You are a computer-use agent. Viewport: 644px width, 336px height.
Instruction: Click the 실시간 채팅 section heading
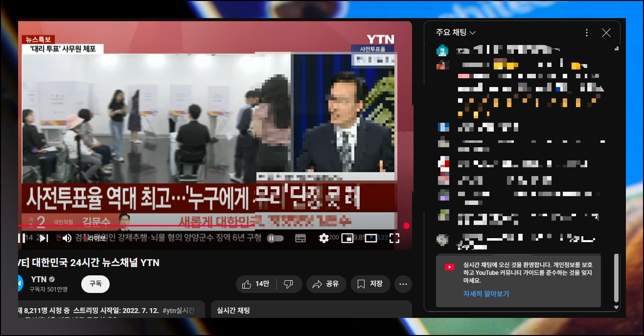233,311
